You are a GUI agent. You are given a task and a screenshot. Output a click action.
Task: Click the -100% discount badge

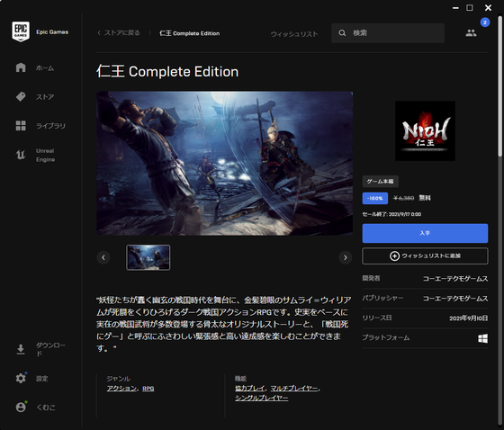tap(375, 198)
